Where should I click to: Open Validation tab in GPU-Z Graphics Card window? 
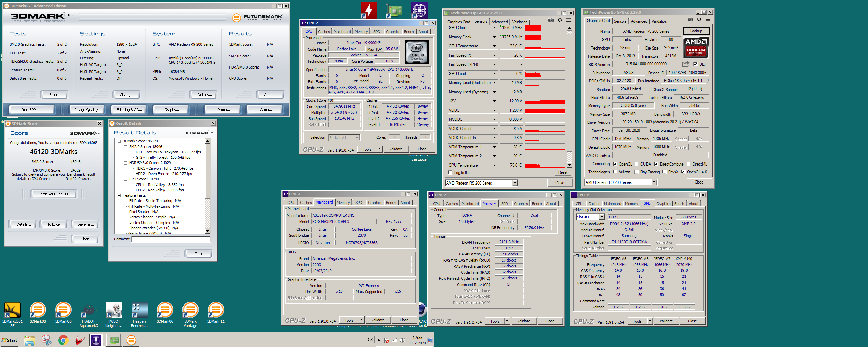(659, 21)
